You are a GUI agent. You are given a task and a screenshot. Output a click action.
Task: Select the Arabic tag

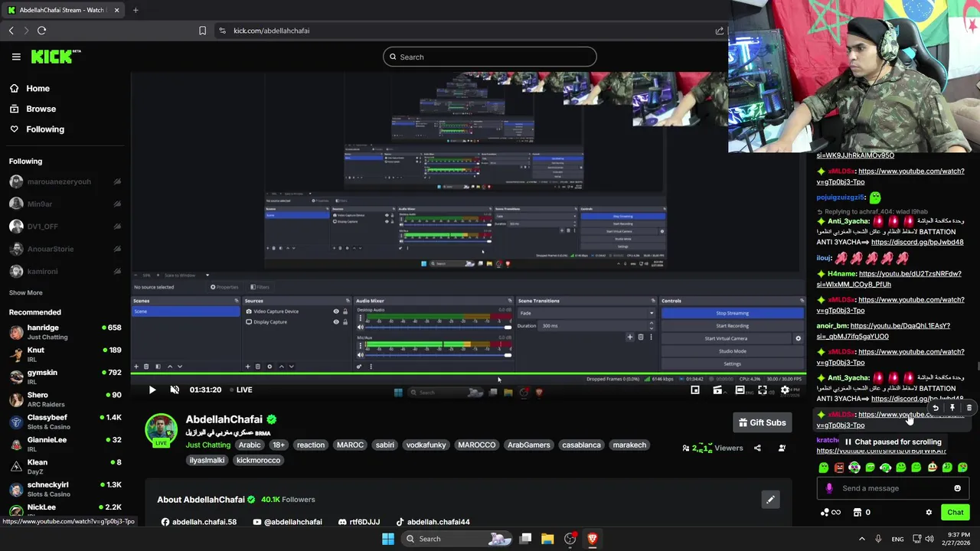(250, 445)
